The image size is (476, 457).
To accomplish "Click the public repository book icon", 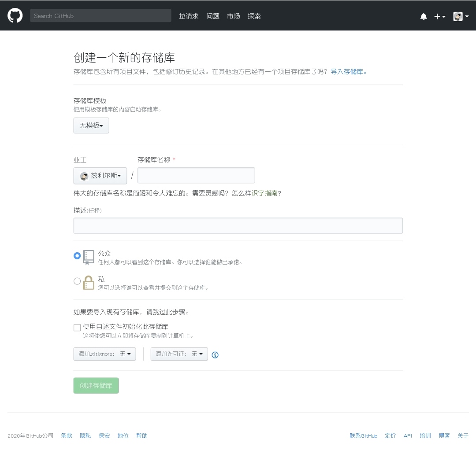I will point(89,257).
